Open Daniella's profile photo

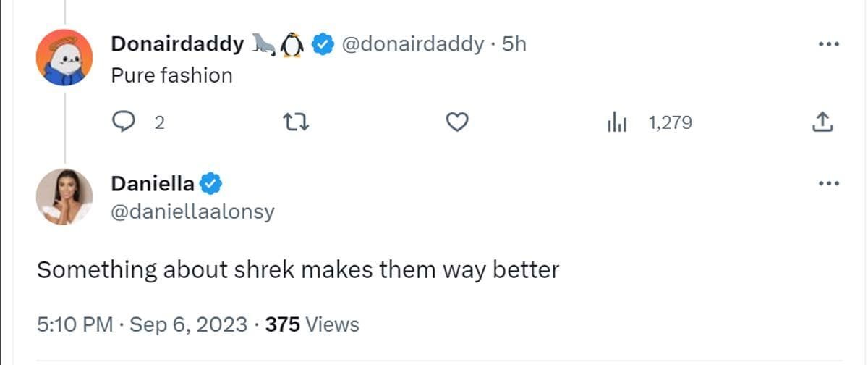click(x=64, y=196)
